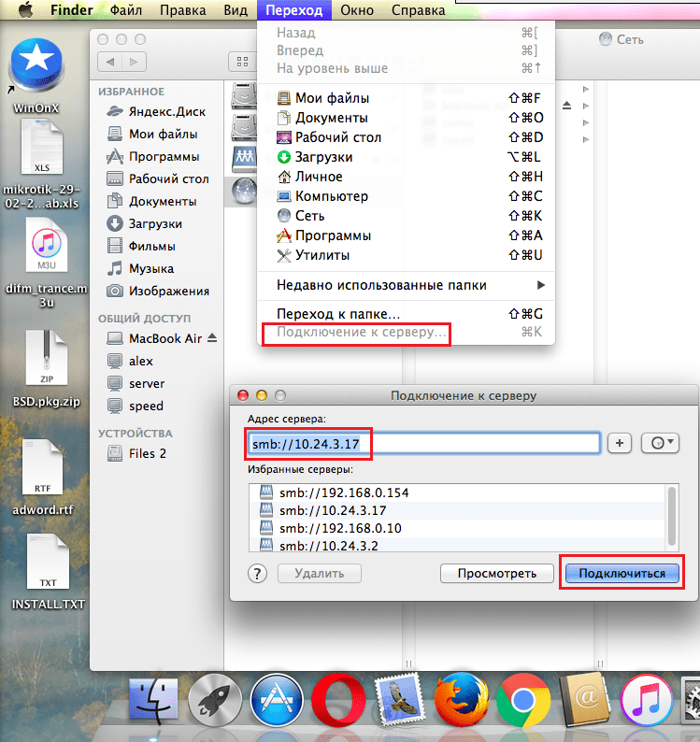Select the mikrotik XLS file on desktop
700x742 pixels.
pos(42,147)
